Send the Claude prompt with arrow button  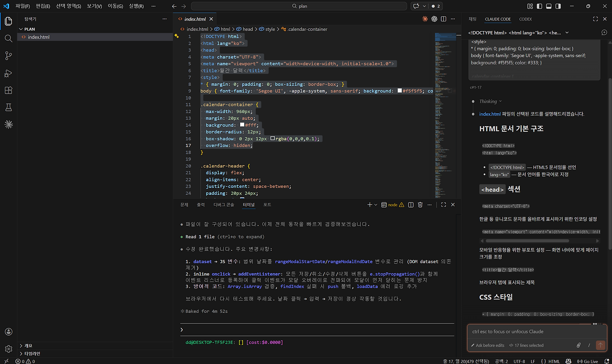(601, 345)
